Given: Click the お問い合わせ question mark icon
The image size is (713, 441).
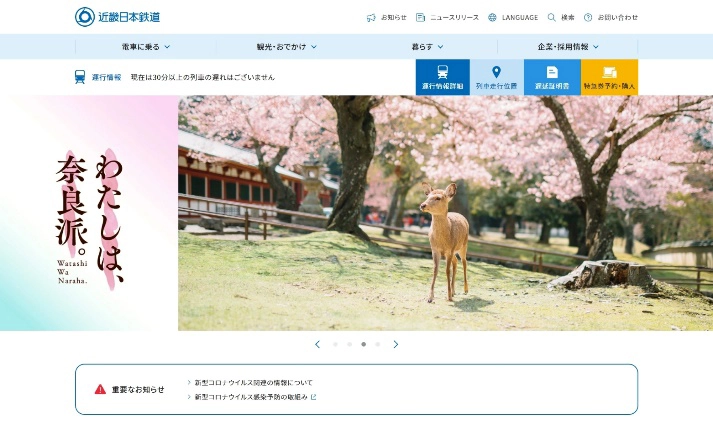Looking at the screenshot, I should (x=588, y=17).
